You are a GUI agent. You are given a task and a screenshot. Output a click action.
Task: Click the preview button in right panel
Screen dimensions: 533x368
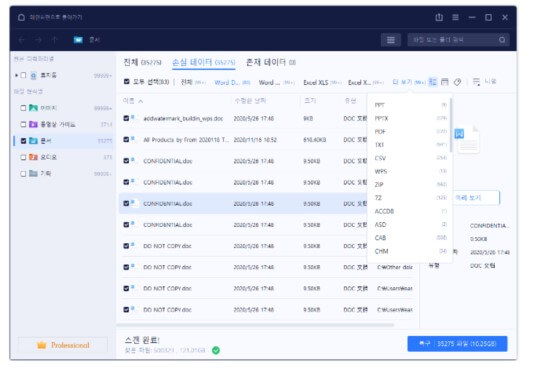click(x=477, y=198)
